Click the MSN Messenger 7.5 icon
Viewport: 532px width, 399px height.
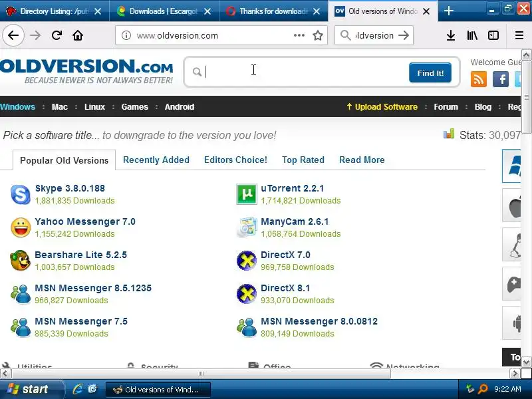(x=21, y=327)
